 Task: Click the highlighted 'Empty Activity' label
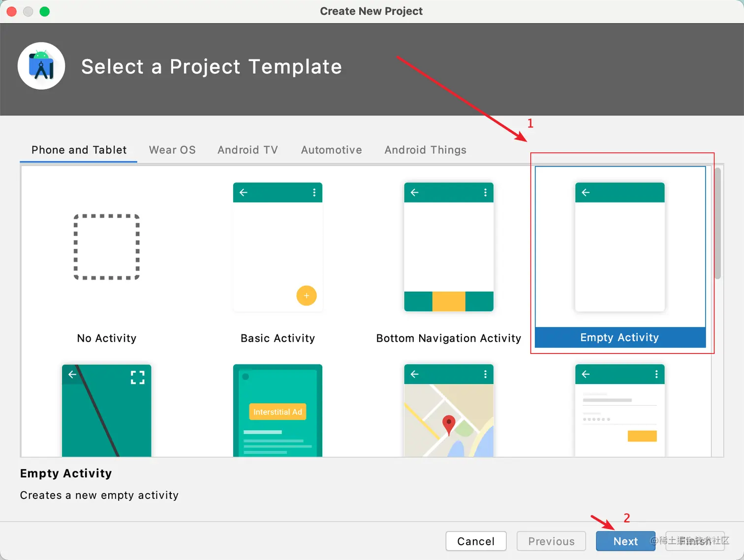[x=620, y=337]
